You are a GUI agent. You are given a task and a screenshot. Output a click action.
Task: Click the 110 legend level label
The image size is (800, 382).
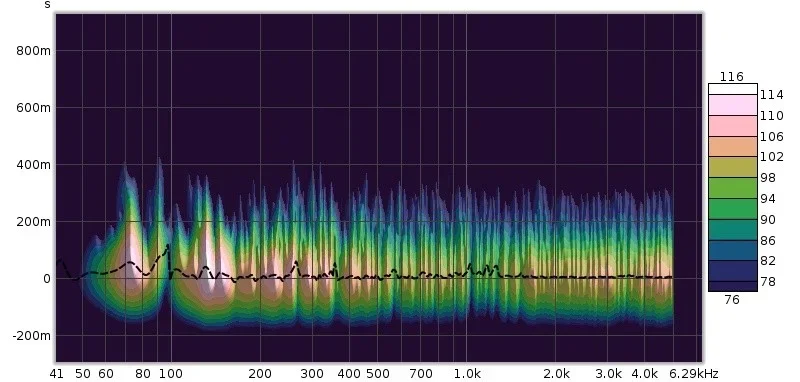click(x=771, y=116)
